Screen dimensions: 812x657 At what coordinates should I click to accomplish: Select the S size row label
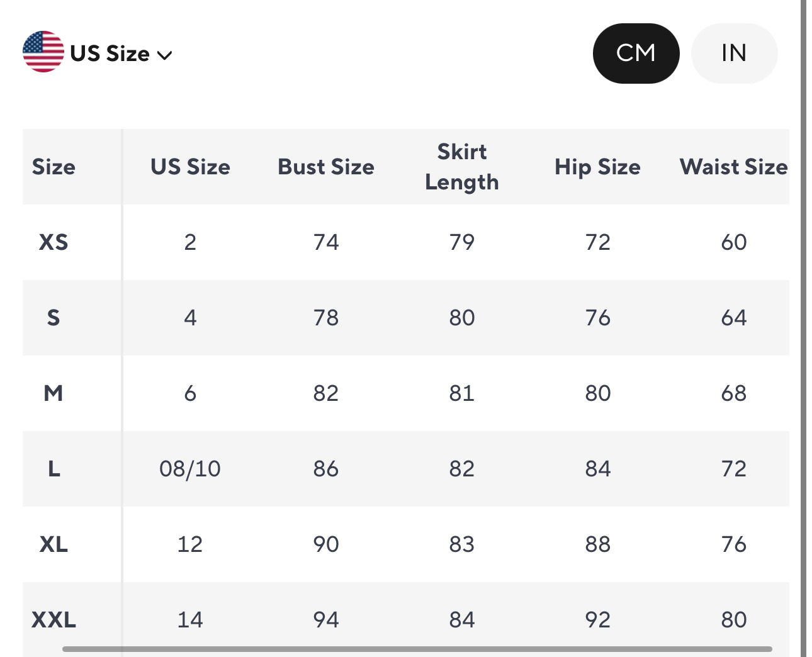click(x=54, y=318)
